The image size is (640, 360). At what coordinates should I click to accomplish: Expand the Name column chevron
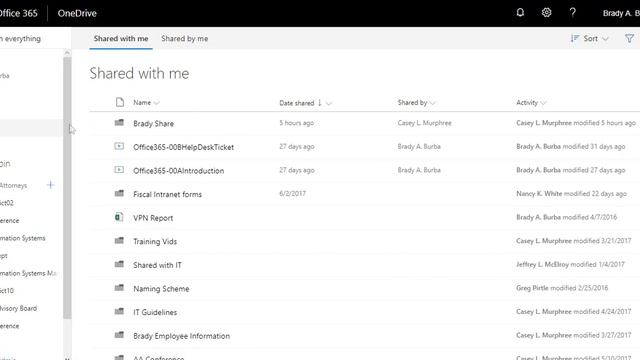[x=156, y=103]
